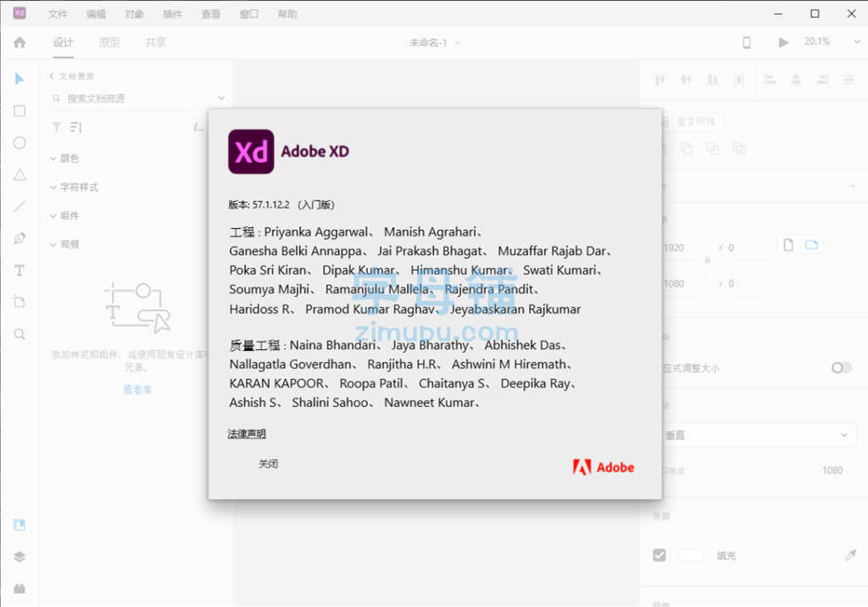Select the Pen tool

[19, 238]
